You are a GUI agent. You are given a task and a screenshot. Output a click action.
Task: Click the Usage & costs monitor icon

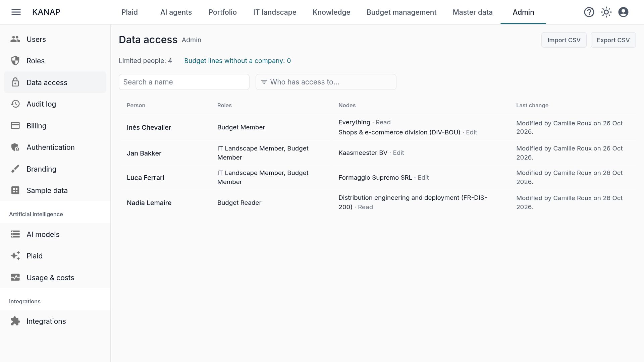[15, 277]
